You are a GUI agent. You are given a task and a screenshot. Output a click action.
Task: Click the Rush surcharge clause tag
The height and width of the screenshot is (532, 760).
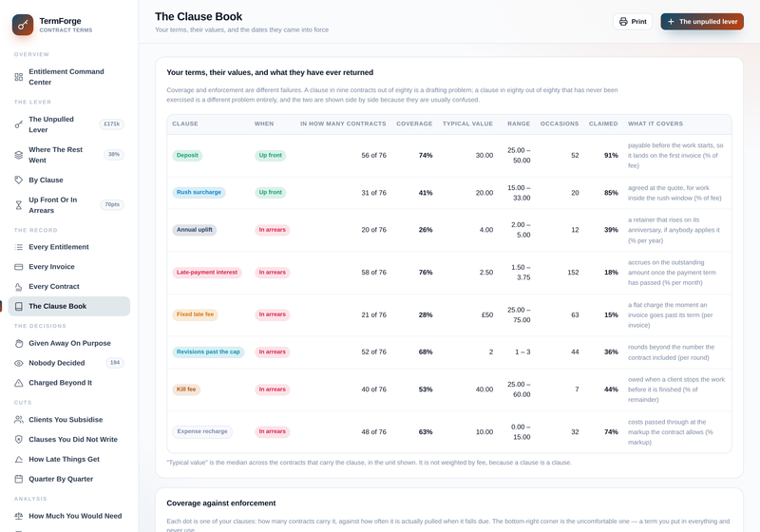pyautogui.click(x=199, y=192)
